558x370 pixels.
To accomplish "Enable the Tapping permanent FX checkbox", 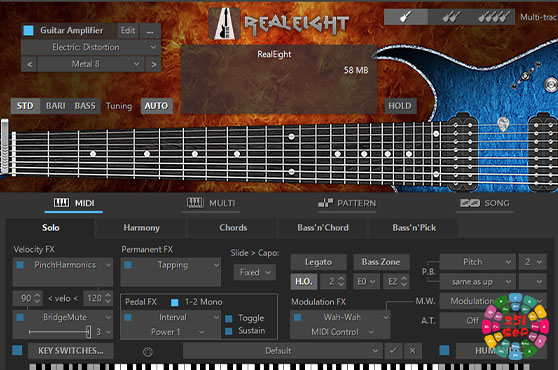I will 128,265.
